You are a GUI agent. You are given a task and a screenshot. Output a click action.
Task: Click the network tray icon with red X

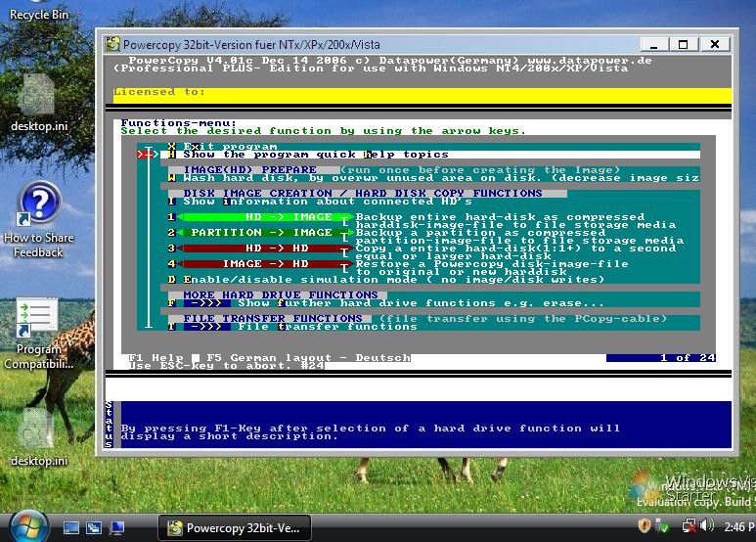click(689, 525)
